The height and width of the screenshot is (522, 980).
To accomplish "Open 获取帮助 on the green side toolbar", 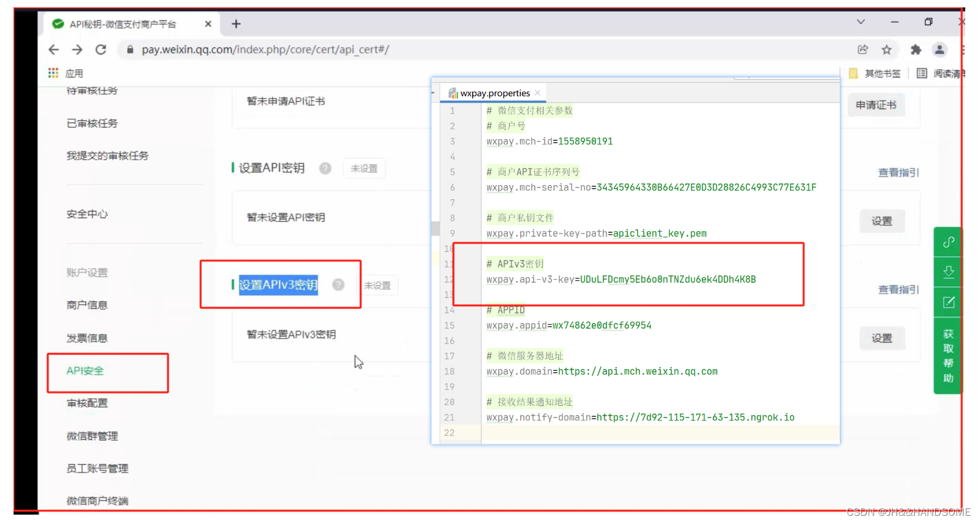I will [x=949, y=356].
